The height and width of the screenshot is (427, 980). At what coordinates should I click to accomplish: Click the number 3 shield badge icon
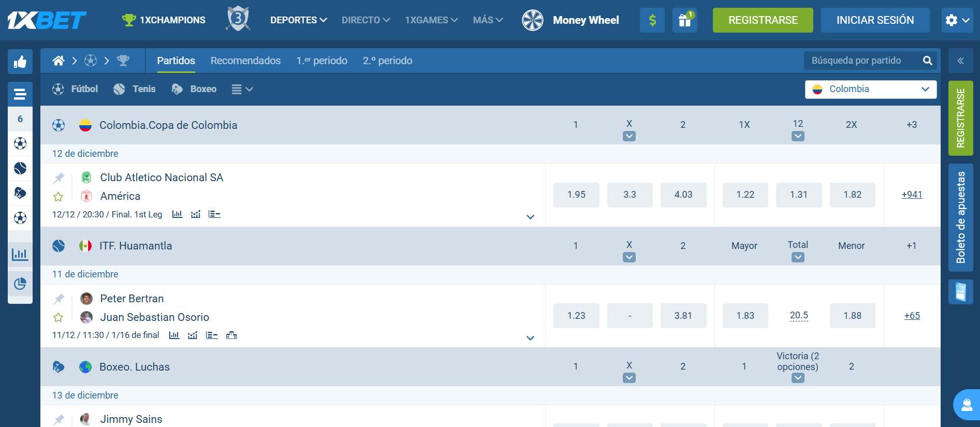coord(238,19)
